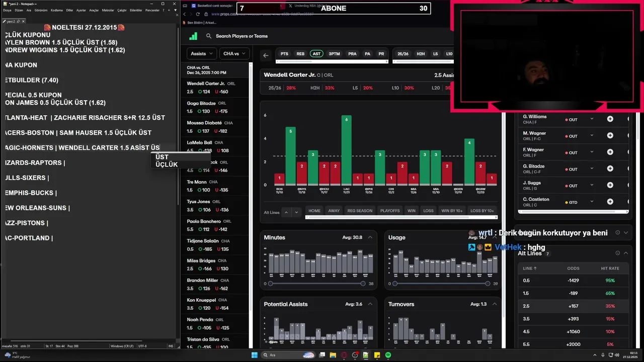Screen dimensions: 644x362
Task: Add J. Suggs with the plus icon
Action: pos(610,186)
